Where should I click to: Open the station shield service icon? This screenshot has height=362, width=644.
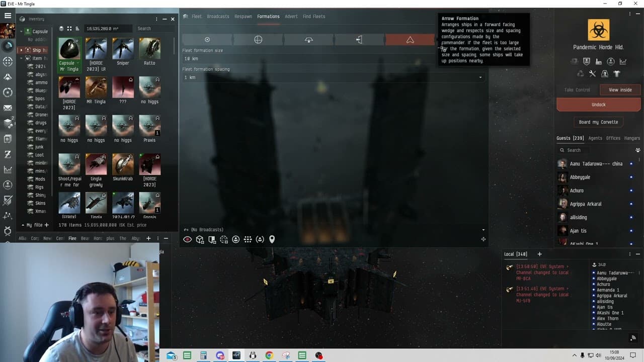(x=586, y=61)
